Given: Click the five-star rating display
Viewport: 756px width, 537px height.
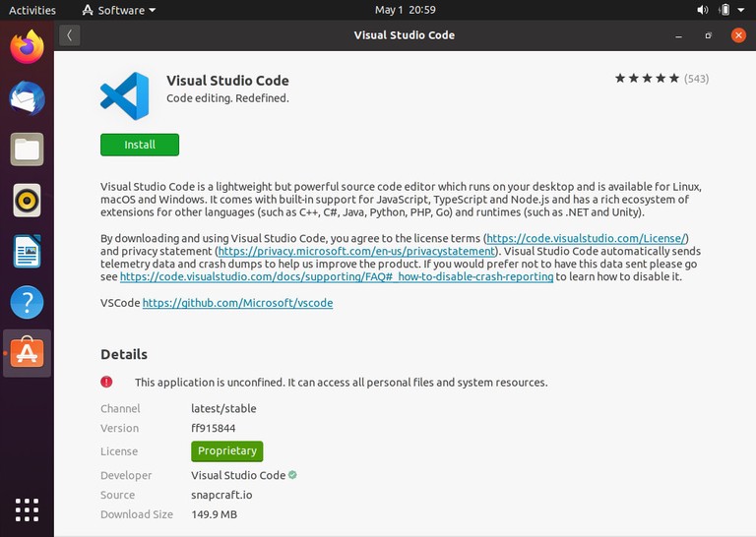Looking at the screenshot, I should (647, 79).
